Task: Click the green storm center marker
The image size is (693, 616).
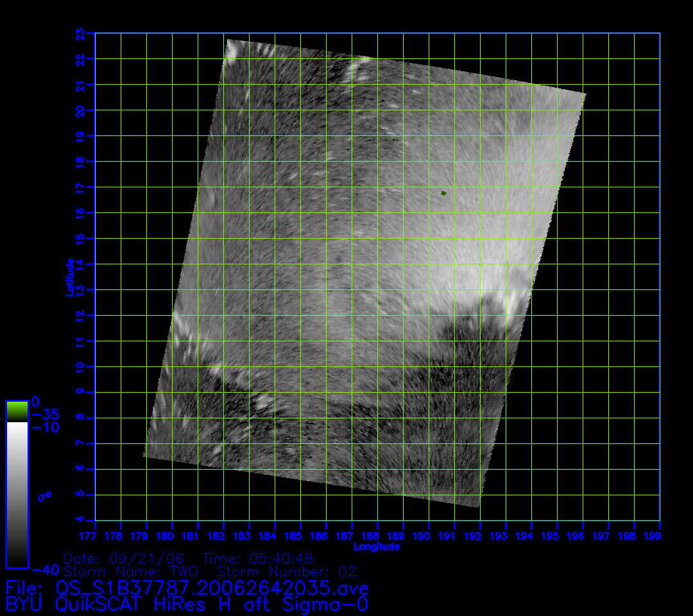Action: click(x=443, y=193)
